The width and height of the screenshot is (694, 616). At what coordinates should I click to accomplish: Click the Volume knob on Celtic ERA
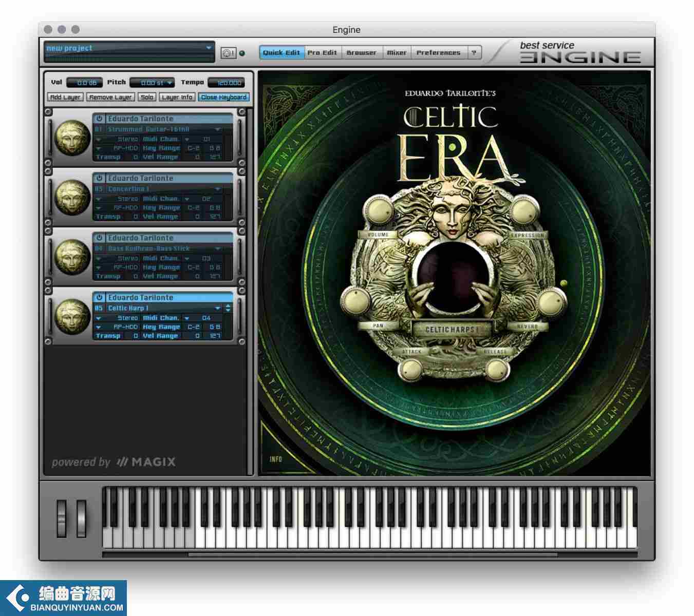pos(379,211)
